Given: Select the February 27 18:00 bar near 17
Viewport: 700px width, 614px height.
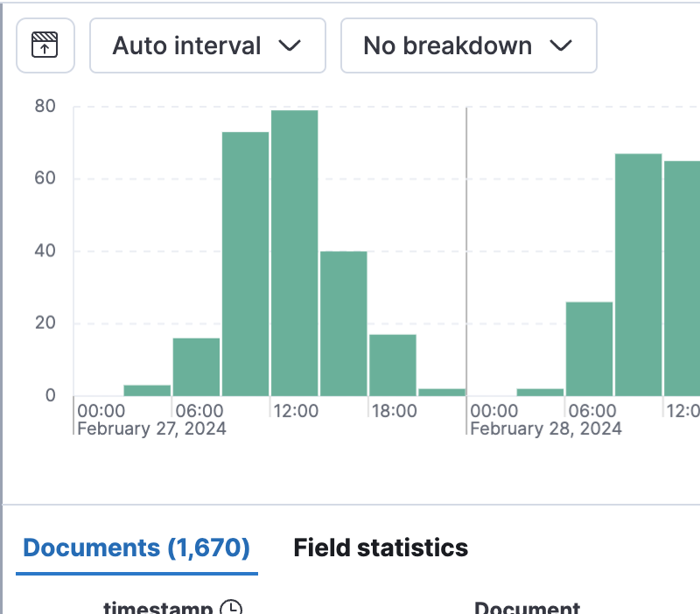Looking at the screenshot, I should pos(392,366).
